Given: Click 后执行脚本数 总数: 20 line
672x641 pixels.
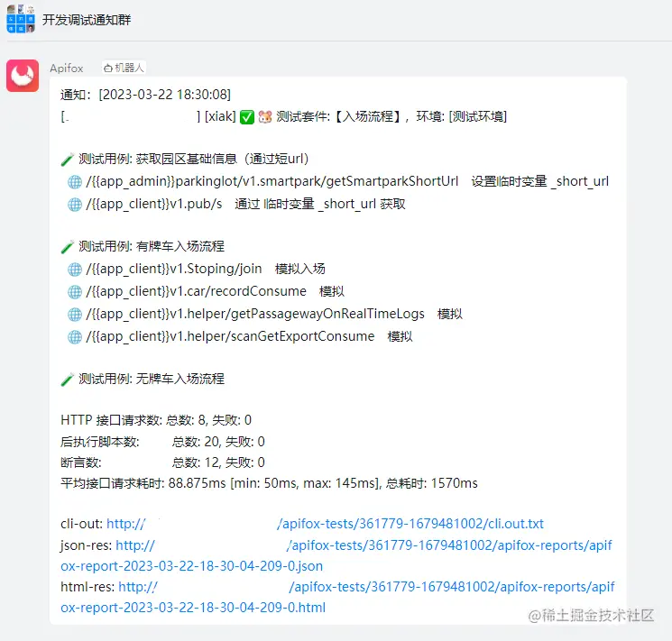Looking at the screenshot, I should (x=163, y=442).
